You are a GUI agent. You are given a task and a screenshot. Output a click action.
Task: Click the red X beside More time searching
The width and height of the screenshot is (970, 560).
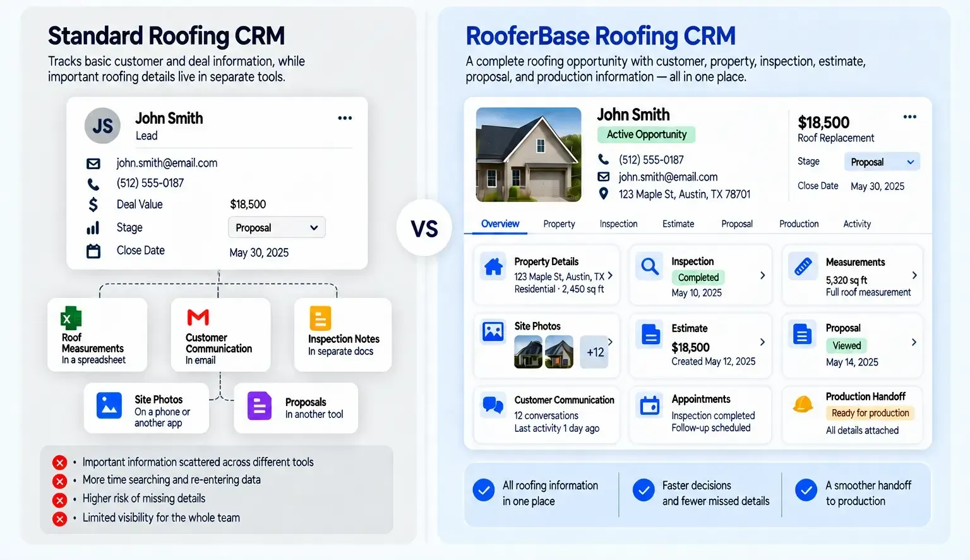60,482
